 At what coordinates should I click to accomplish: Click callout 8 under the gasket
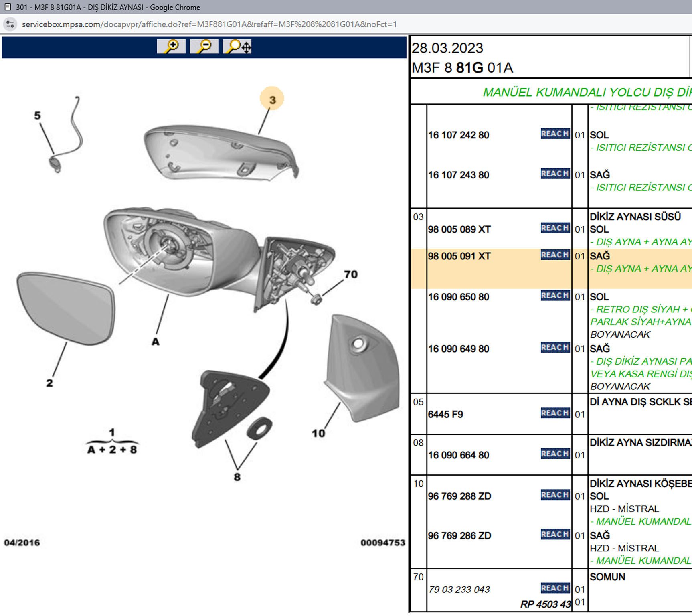[237, 477]
